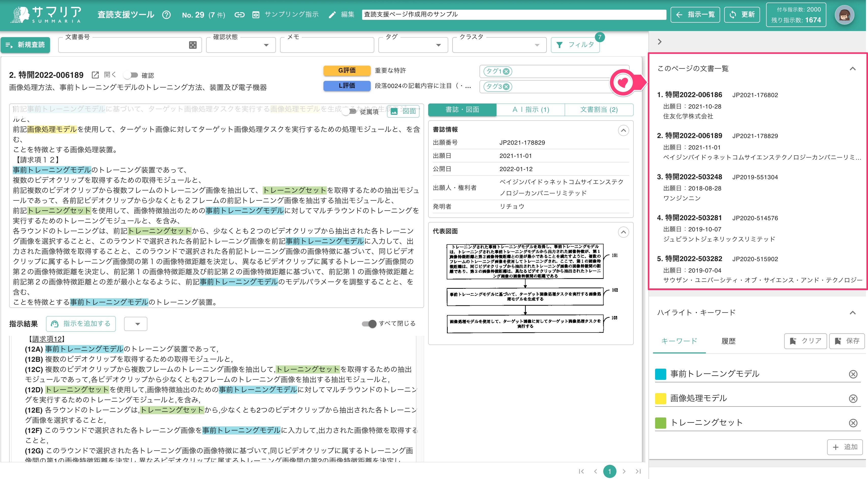The image size is (868, 479).
Task: Click the random dice icon in 文書番号 field
Action: click(x=193, y=45)
